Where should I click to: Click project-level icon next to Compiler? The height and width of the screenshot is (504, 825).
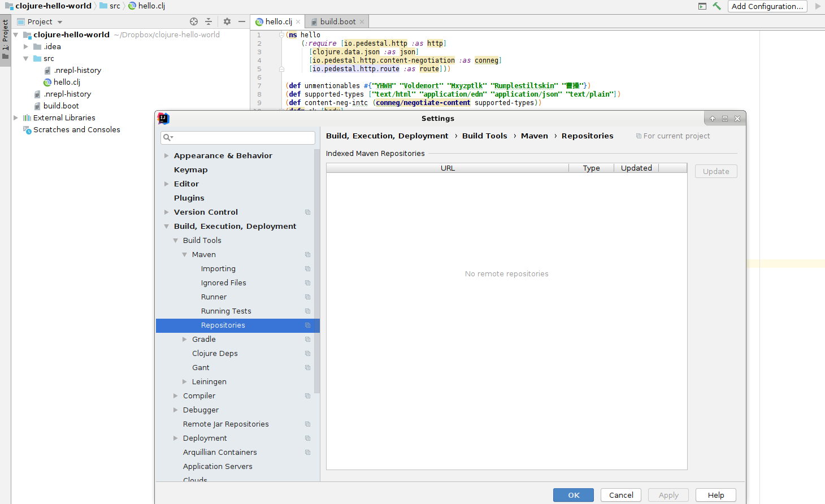[308, 396]
